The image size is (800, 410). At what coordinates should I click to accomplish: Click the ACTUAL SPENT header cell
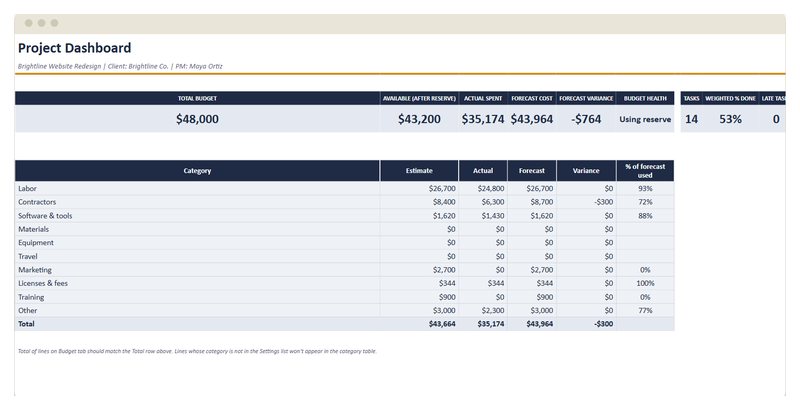click(483, 98)
